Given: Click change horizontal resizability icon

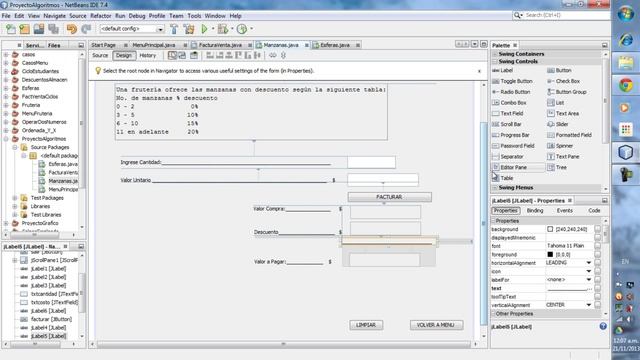Looking at the screenshot, I should 273,56.
